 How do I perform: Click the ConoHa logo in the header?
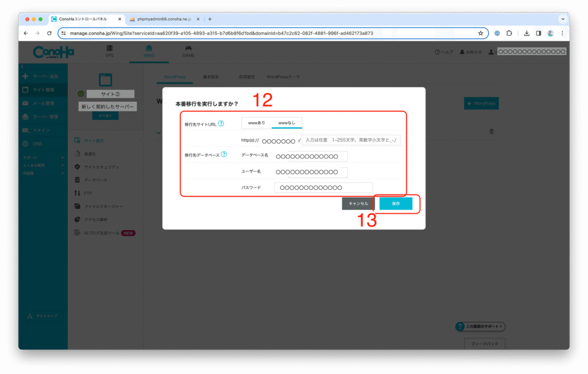53,52
